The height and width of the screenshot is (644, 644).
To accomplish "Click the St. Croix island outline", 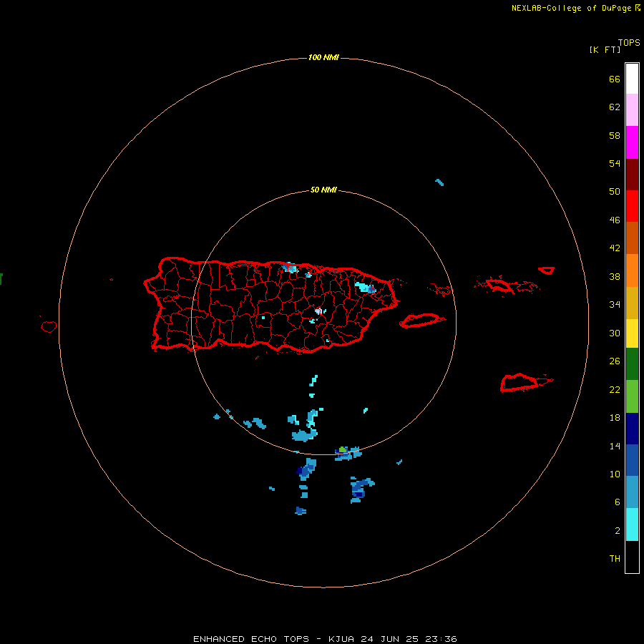I will (x=520, y=382).
